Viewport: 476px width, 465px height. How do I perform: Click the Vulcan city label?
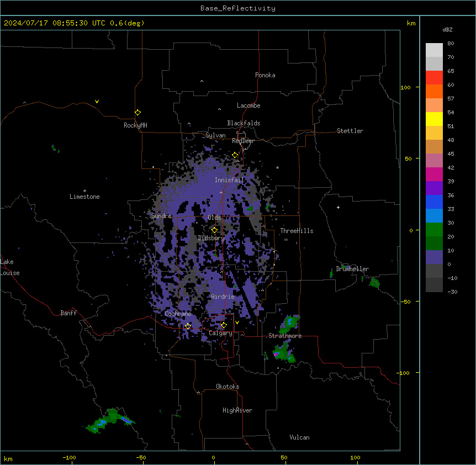tap(299, 437)
